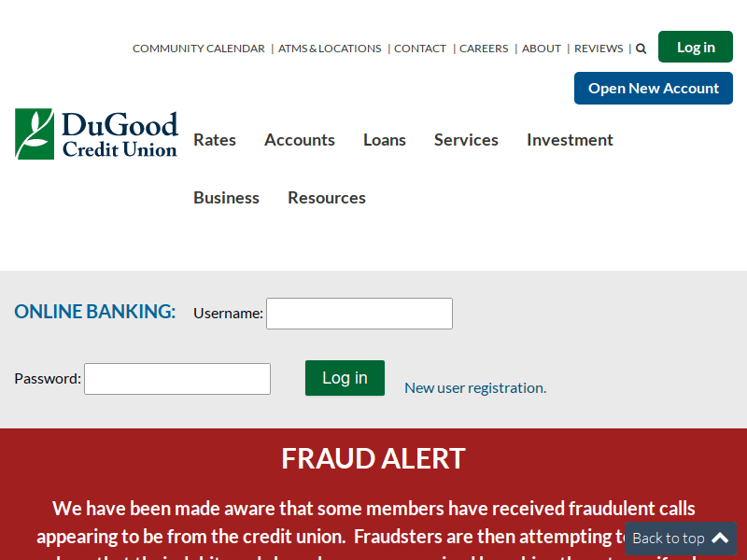Follow the New user registration link
The width and height of the screenshot is (747, 560).
click(475, 388)
